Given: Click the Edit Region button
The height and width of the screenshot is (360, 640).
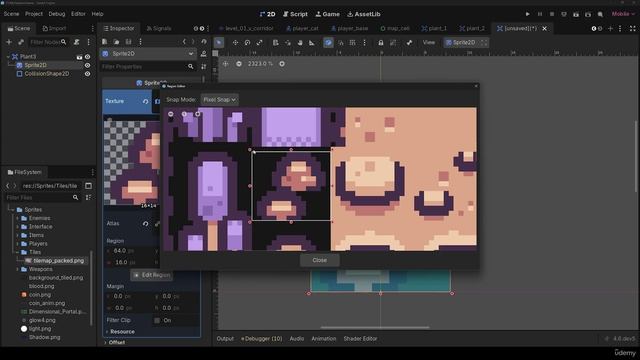Looking at the screenshot, I should pos(152,275).
